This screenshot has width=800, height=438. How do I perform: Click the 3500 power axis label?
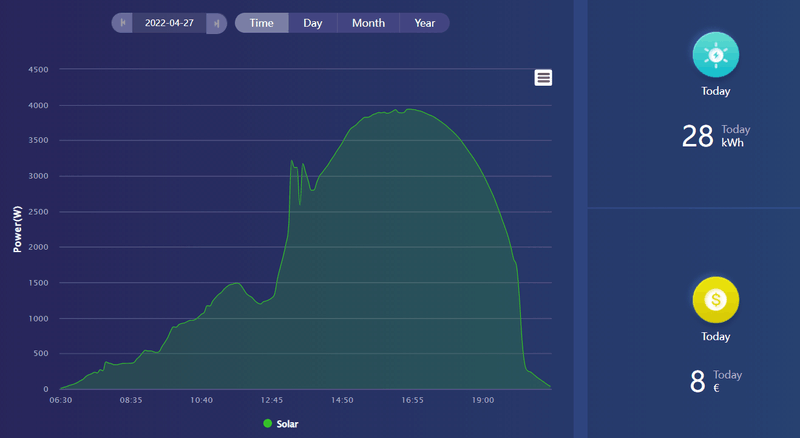tap(38, 140)
